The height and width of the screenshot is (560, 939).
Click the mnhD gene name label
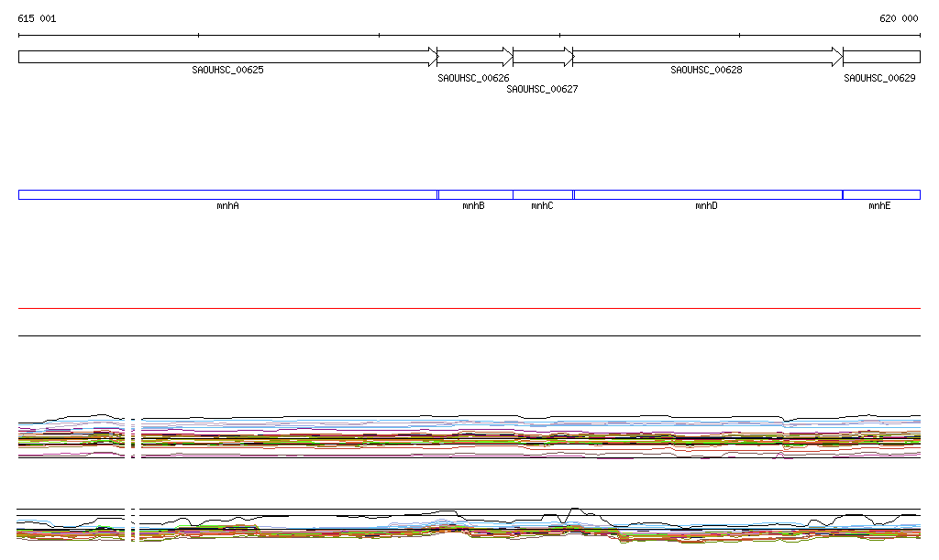click(706, 206)
